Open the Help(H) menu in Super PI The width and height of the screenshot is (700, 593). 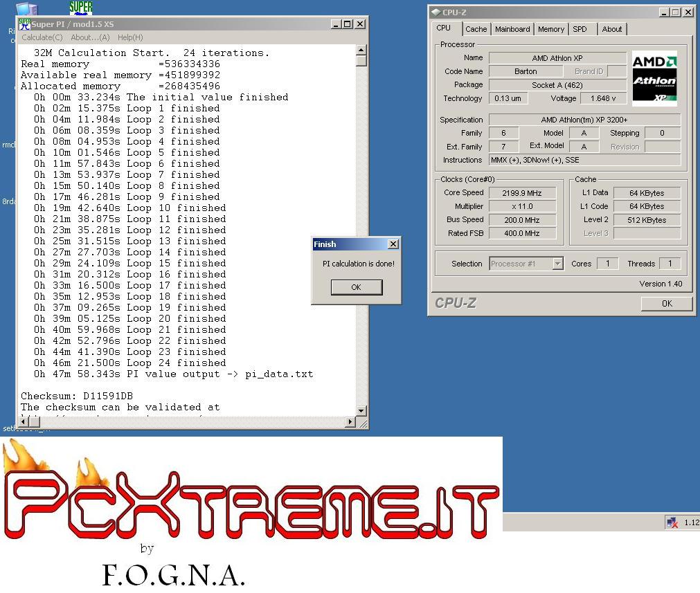tap(130, 37)
